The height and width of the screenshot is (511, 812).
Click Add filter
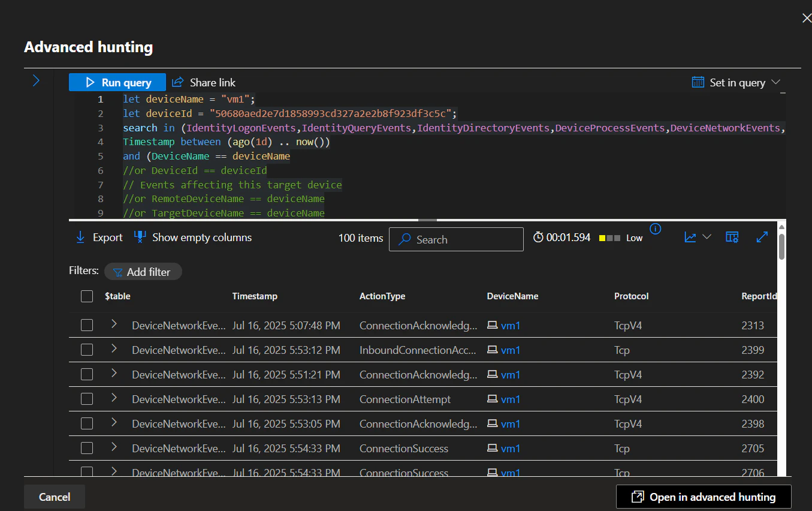click(x=143, y=272)
